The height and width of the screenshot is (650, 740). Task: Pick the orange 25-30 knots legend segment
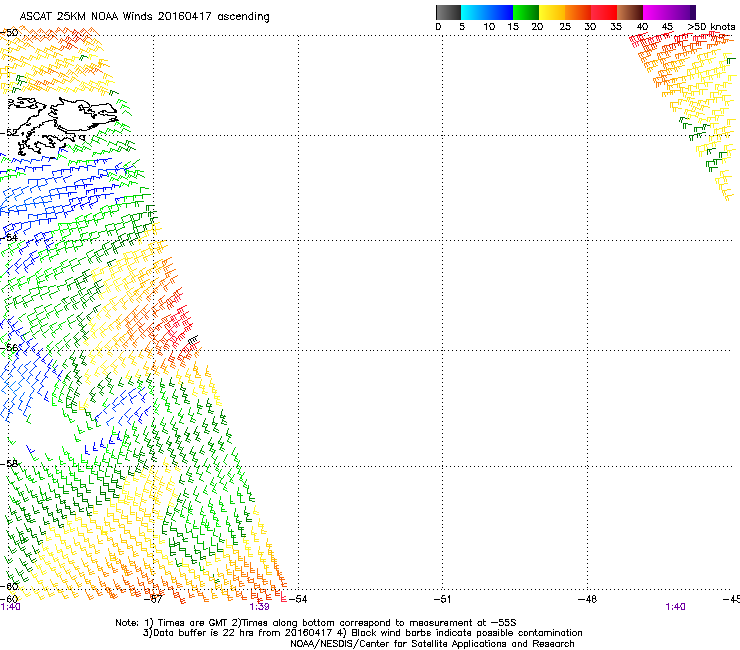pos(578,12)
